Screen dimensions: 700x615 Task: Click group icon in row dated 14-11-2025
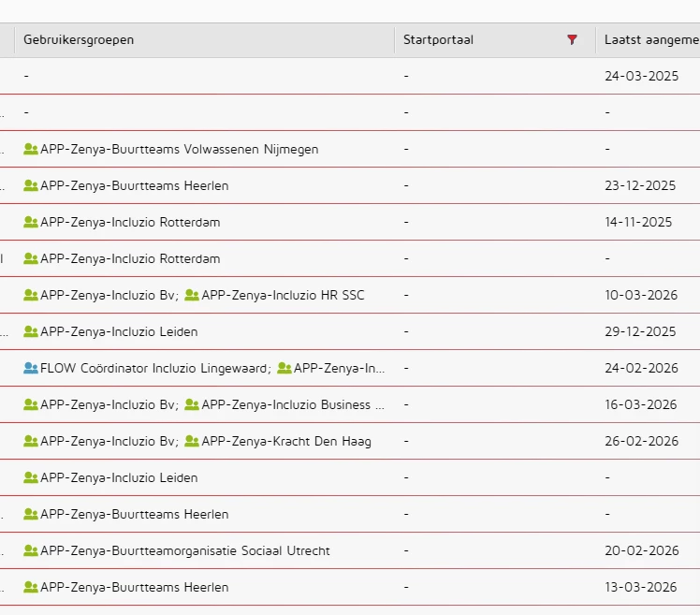pos(31,222)
